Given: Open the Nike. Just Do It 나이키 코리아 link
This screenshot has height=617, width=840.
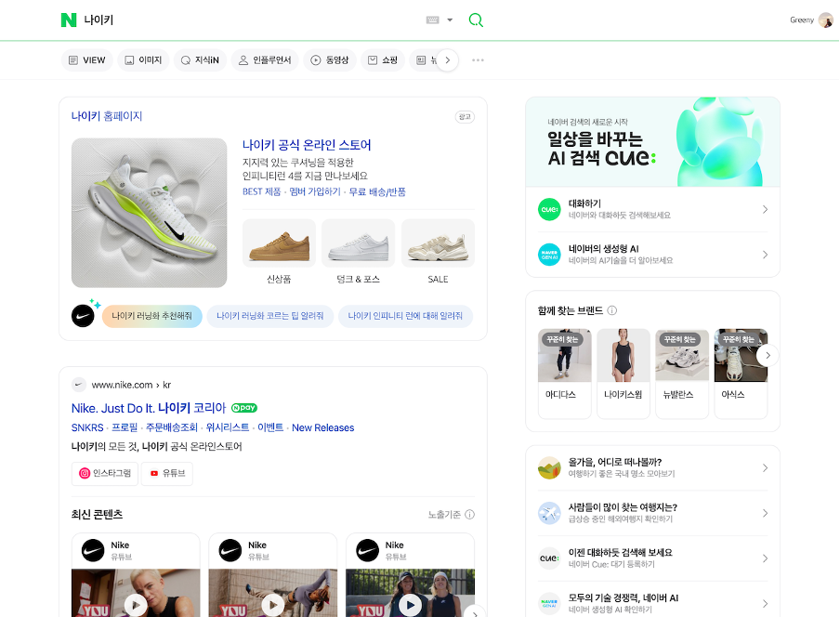Looking at the screenshot, I should (149, 409).
